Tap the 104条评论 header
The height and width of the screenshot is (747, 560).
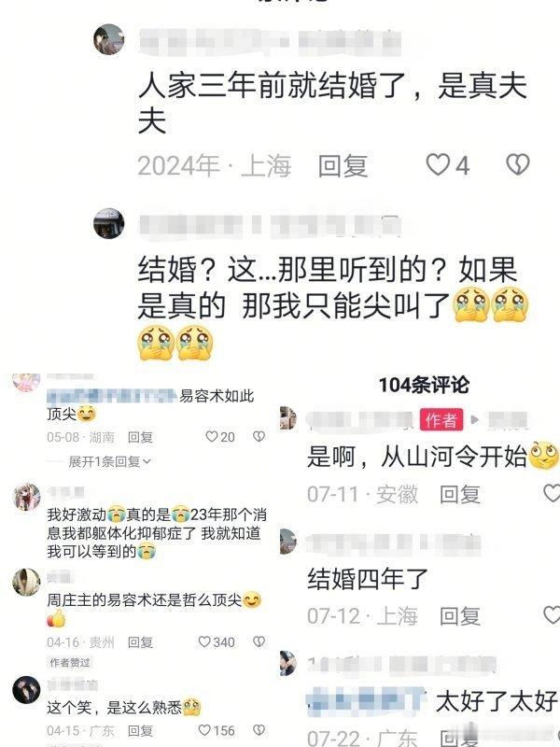[425, 385]
